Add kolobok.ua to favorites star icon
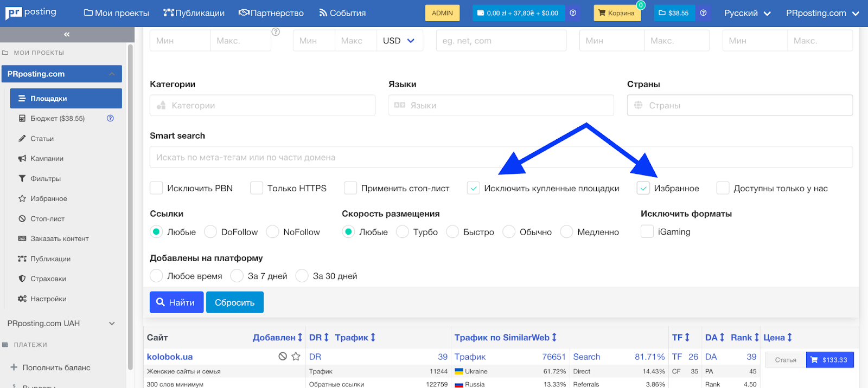This screenshot has width=868, height=388. click(296, 356)
